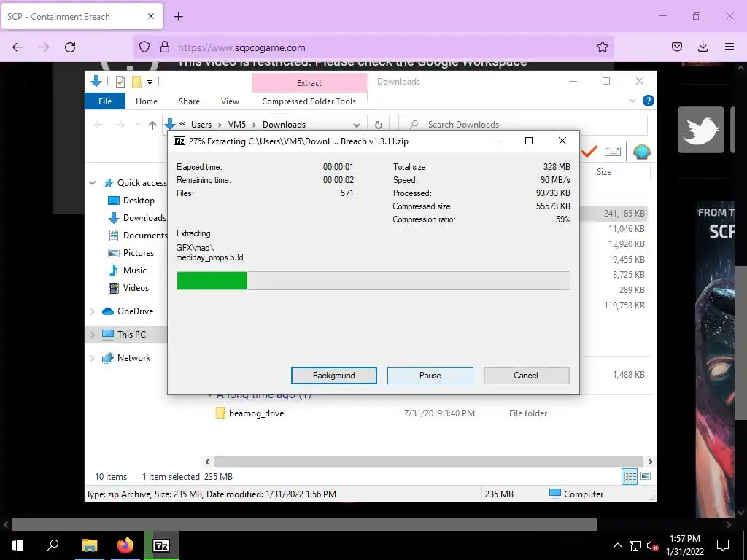Refresh the Downloads folder view
Screen dimensions: 747x560
(379, 125)
